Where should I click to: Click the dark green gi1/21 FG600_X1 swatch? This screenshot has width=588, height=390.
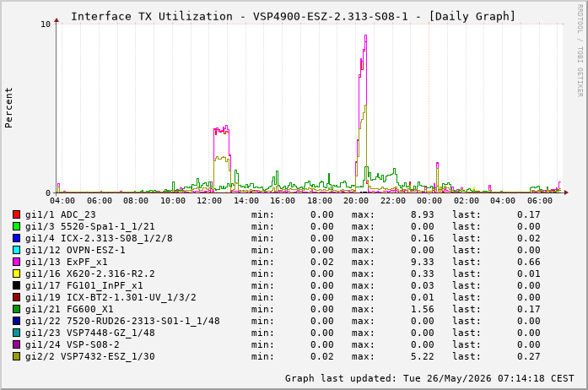pyautogui.click(x=16, y=309)
